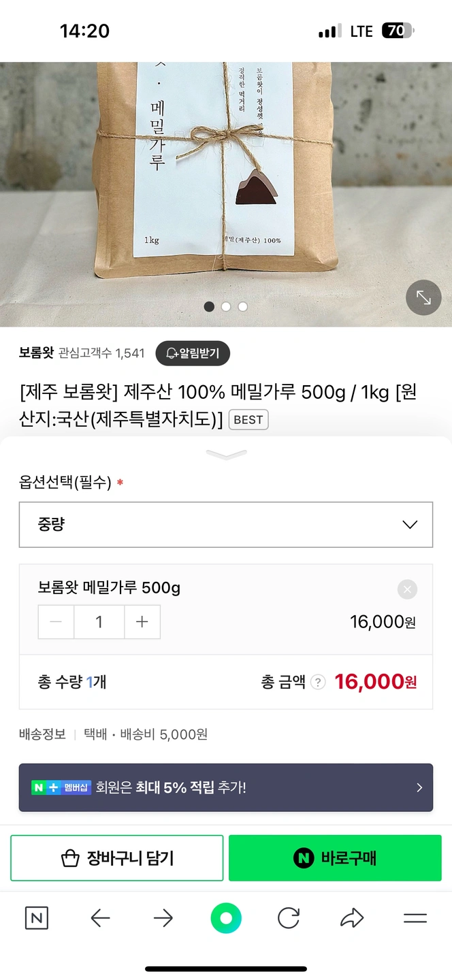The height and width of the screenshot is (980, 452).
Task: Tap the green Naver search circle
Action: [x=226, y=919]
